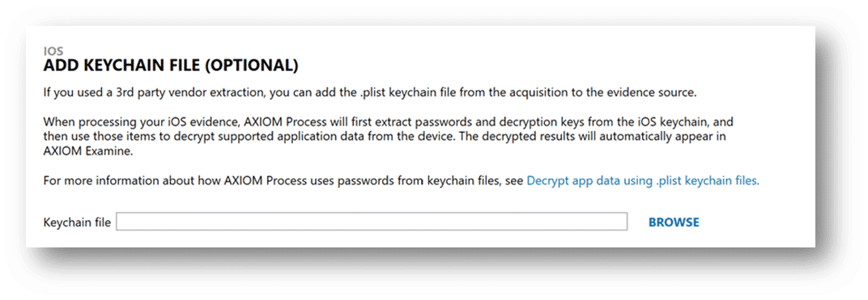868x300 pixels.
Task: Focus the Keychain file text box
Action: (x=372, y=222)
